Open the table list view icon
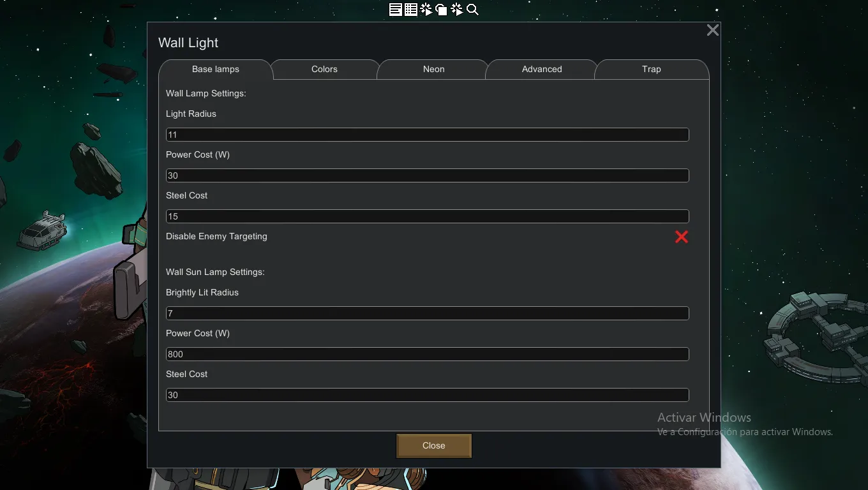This screenshot has height=490, width=868. coord(411,10)
